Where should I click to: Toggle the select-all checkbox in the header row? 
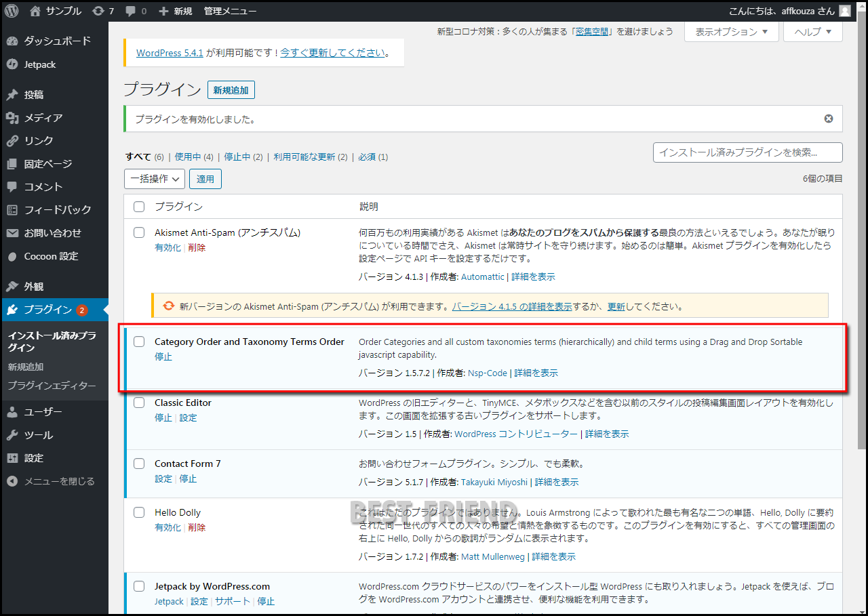(139, 207)
